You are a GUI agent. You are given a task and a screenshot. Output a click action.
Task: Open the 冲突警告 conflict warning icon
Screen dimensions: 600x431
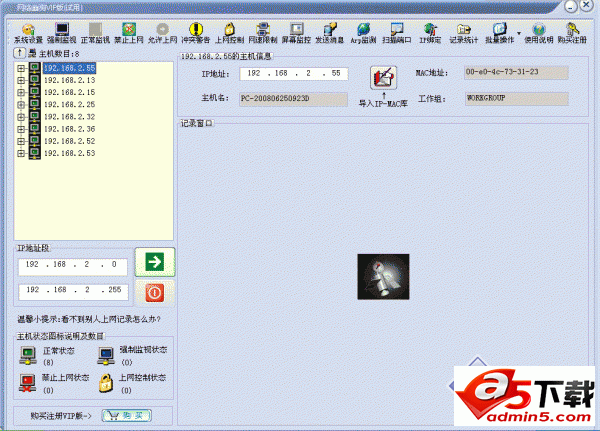coord(196,33)
